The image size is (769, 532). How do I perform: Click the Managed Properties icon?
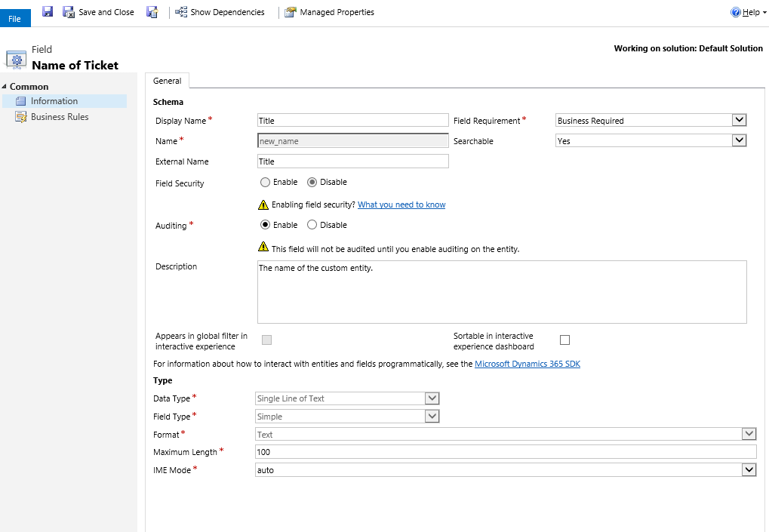[x=291, y=12]
